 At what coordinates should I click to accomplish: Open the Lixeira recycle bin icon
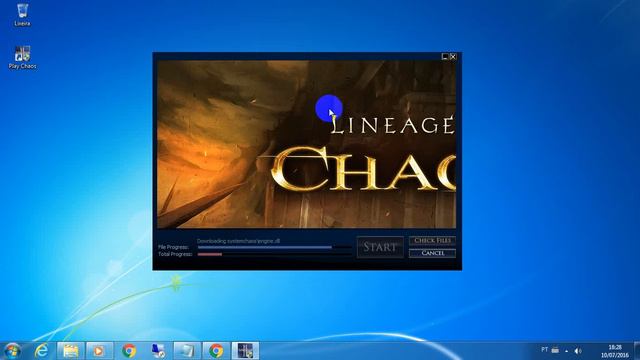22,15
